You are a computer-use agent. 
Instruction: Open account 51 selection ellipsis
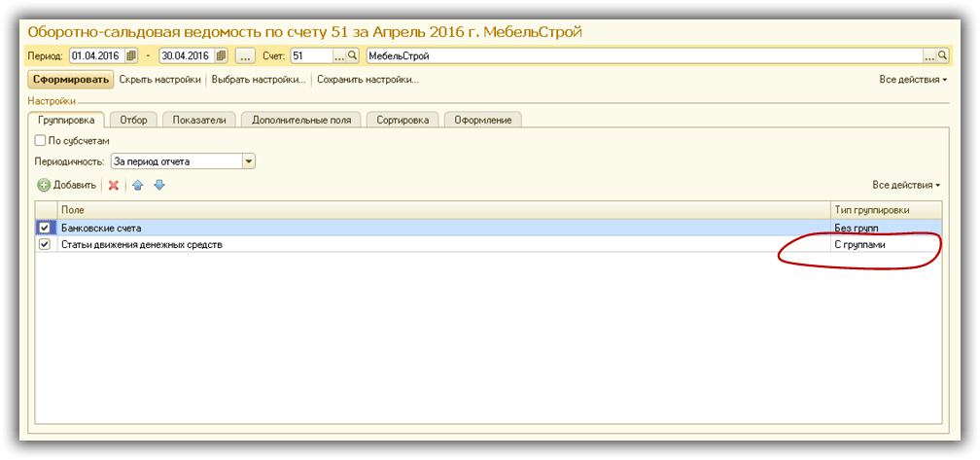click(339, 55)
